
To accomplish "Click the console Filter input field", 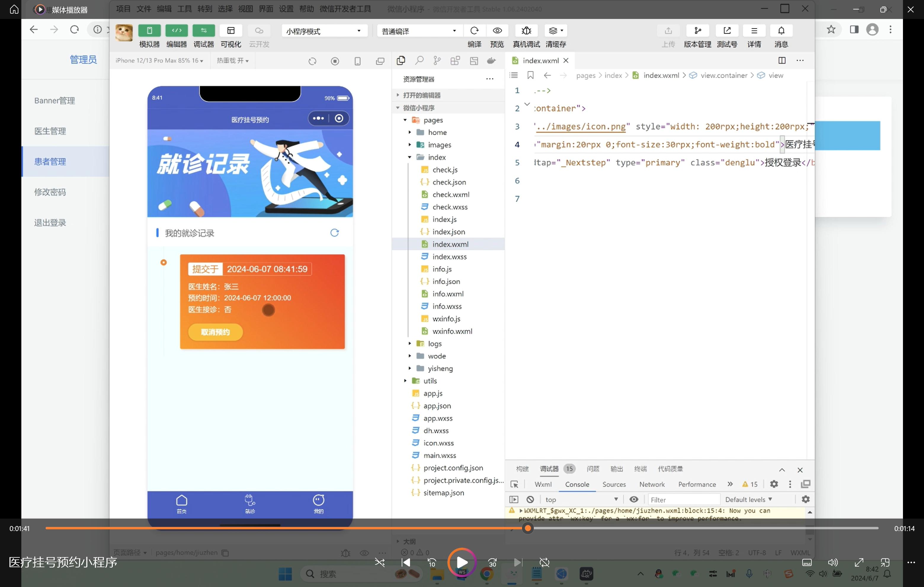I will [684, 500].
